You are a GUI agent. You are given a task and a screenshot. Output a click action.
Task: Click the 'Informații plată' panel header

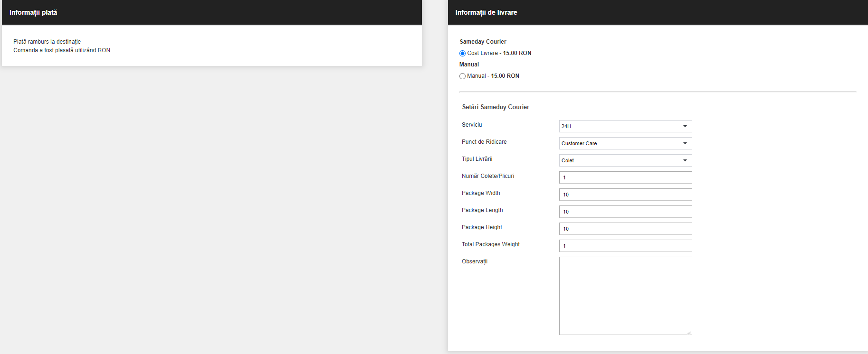pyautogui.click(x=212, y=12)
